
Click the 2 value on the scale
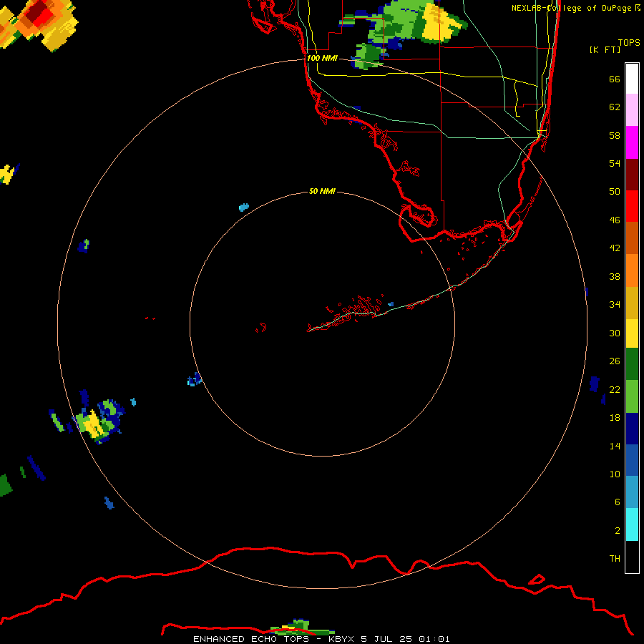click(x=617, y=530)
